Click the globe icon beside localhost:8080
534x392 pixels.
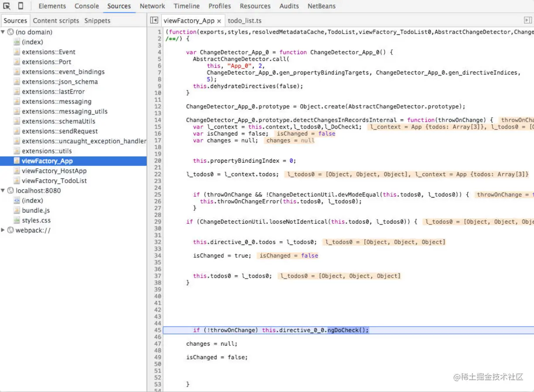click(x=10, y=191)
